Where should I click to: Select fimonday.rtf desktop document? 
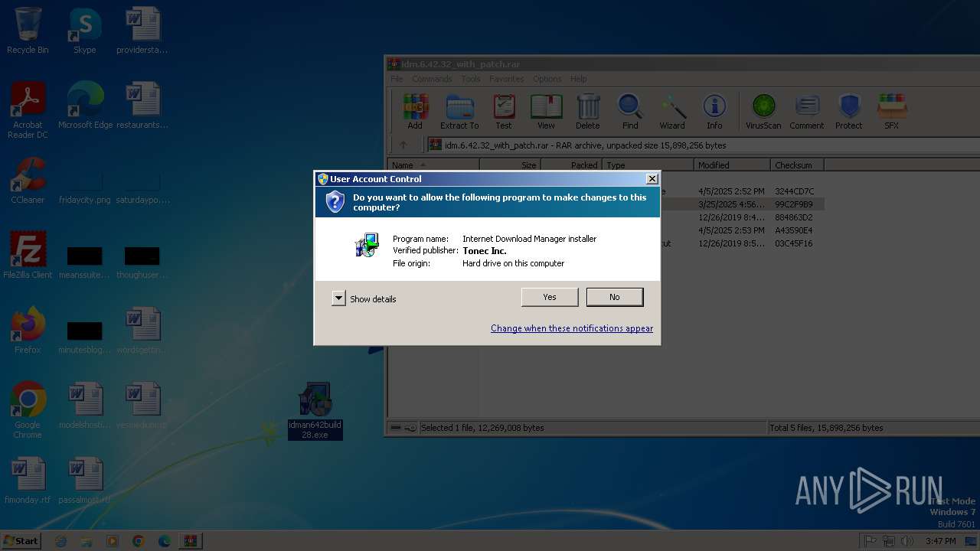28,481
